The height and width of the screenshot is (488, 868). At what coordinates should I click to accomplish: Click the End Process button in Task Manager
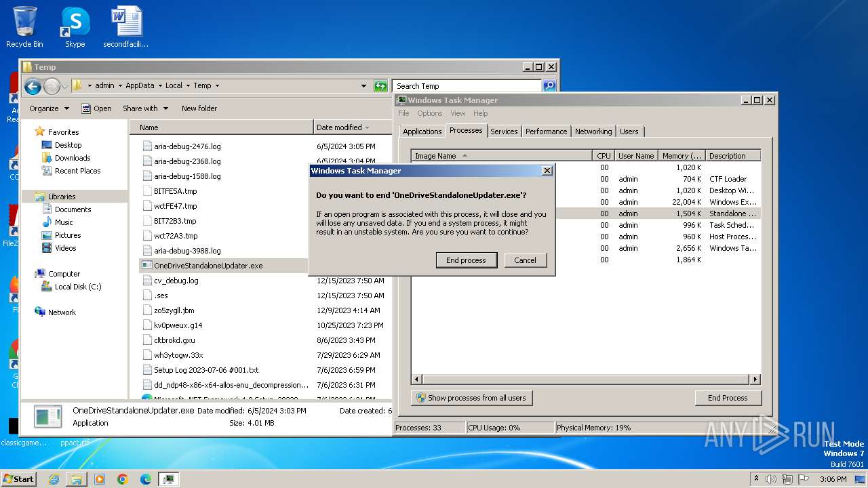[x=728, y=398]
